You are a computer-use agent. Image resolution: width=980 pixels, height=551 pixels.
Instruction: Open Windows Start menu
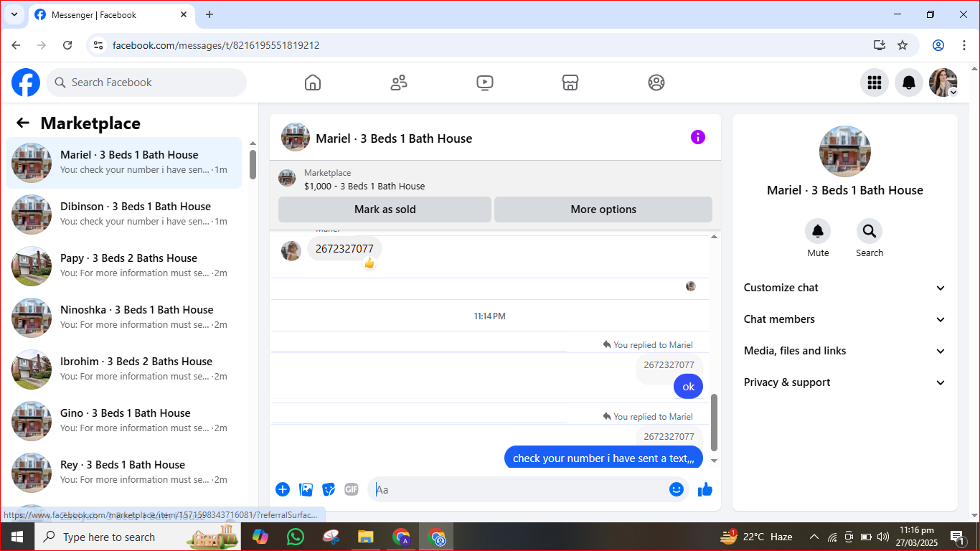click(17, 537)
